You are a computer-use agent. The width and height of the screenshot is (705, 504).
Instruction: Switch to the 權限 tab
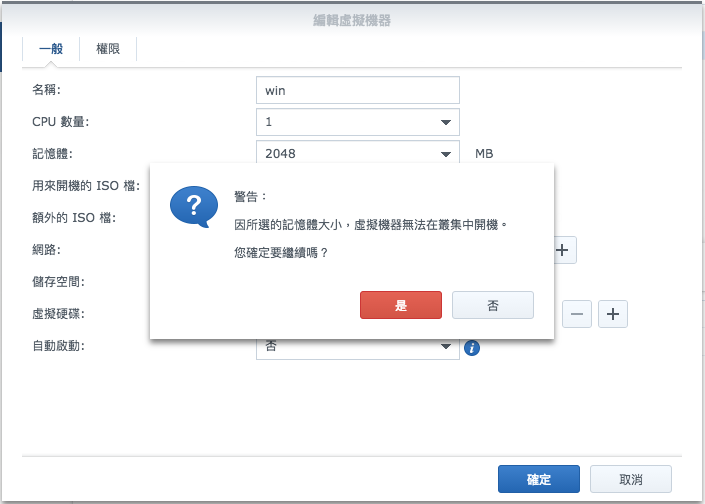108,49
